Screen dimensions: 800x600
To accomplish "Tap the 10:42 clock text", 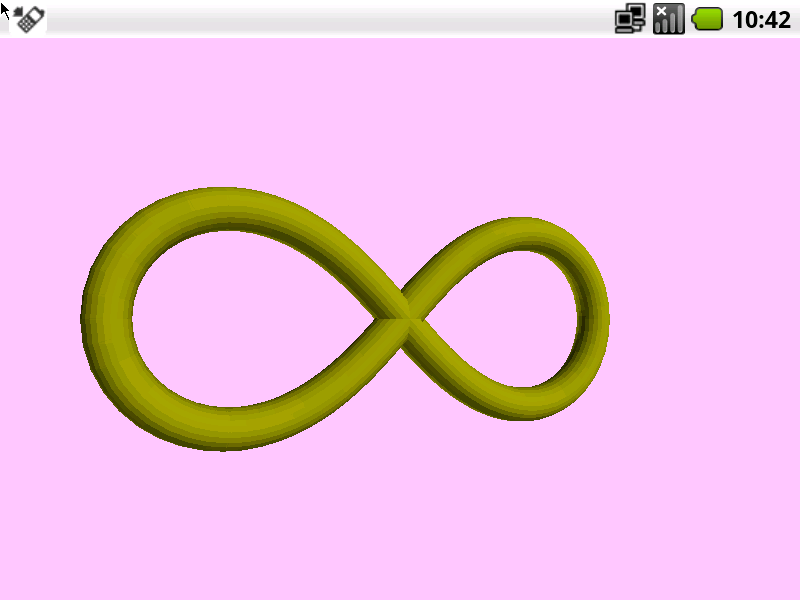I will (x=761, y=20).
